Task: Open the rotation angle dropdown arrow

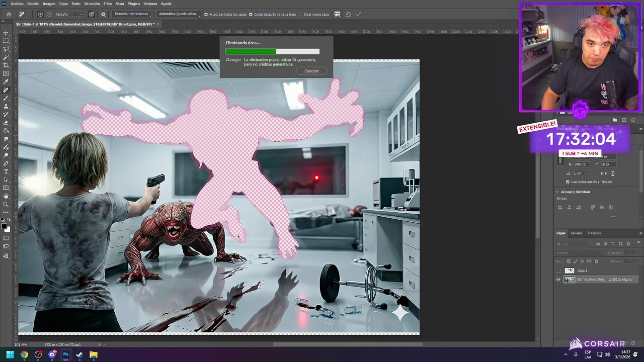Action: (587, 173)
